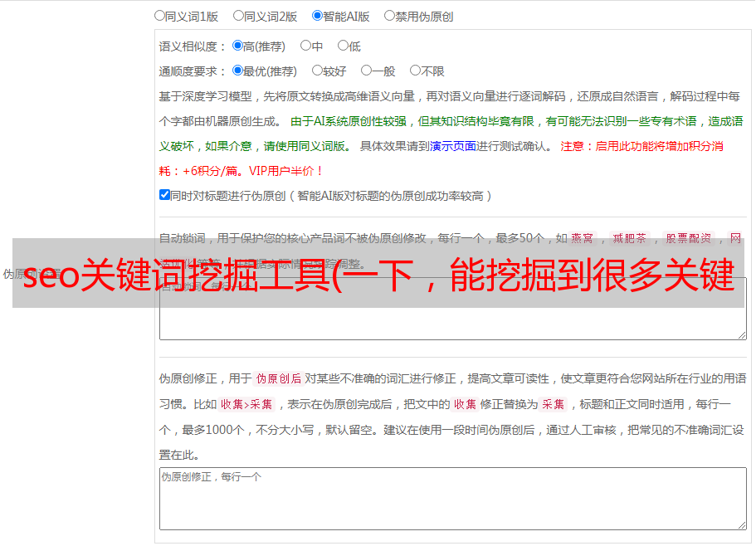Toggle 同时对标题进行伪原创 checkbox
The width and height of the screenshot is (756, 546).
164,195
